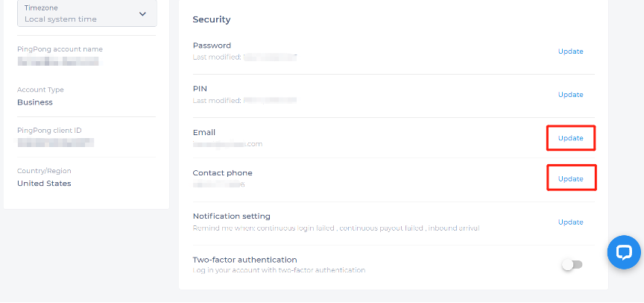Enable two-factor authentication switch
Image resolution: width=644 pixels, height=303 pixels.
pyautogui.click(x=572, y=264)
